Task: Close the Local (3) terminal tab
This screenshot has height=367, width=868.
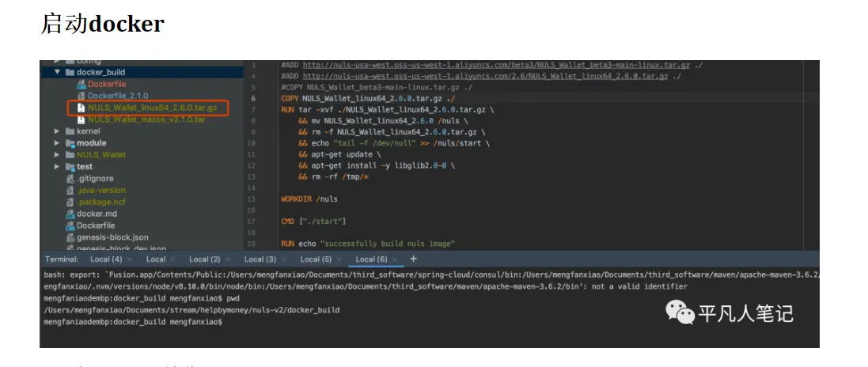Action: click(x=283, y=259)
